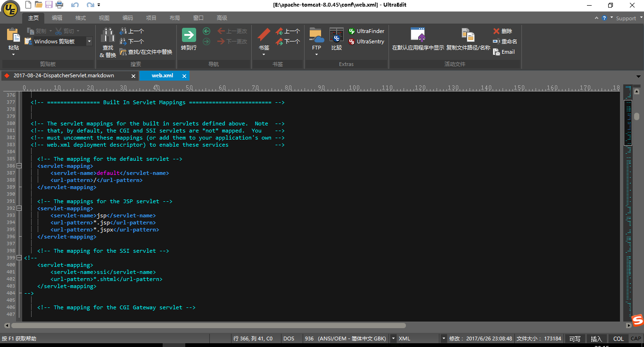Click the horizontal scrollbar under the editor
This screenshot has width=644, height=347.
208,325
